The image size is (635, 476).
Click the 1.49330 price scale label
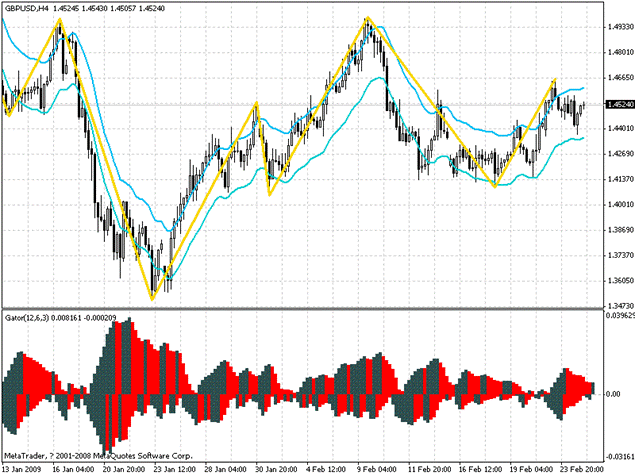tap(620, 27)
